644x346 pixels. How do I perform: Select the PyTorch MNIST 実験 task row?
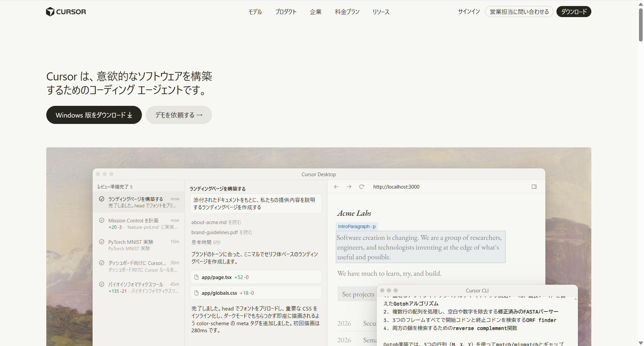(x=139, y=245)
